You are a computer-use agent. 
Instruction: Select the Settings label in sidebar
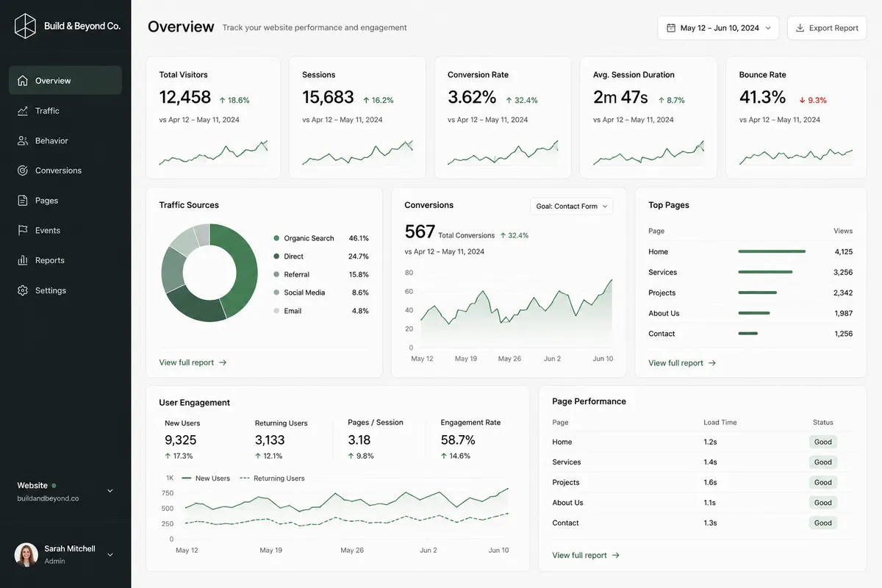(x=51, y=290)
